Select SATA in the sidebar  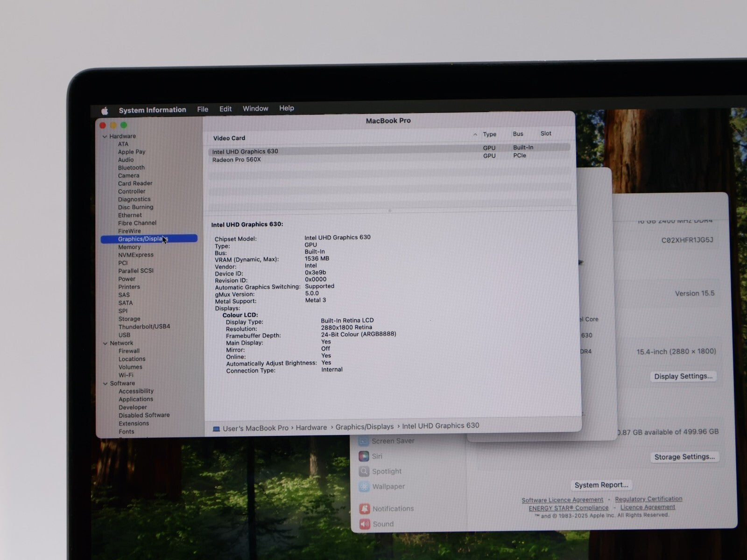pyautogui.click(x=125, y=303)
